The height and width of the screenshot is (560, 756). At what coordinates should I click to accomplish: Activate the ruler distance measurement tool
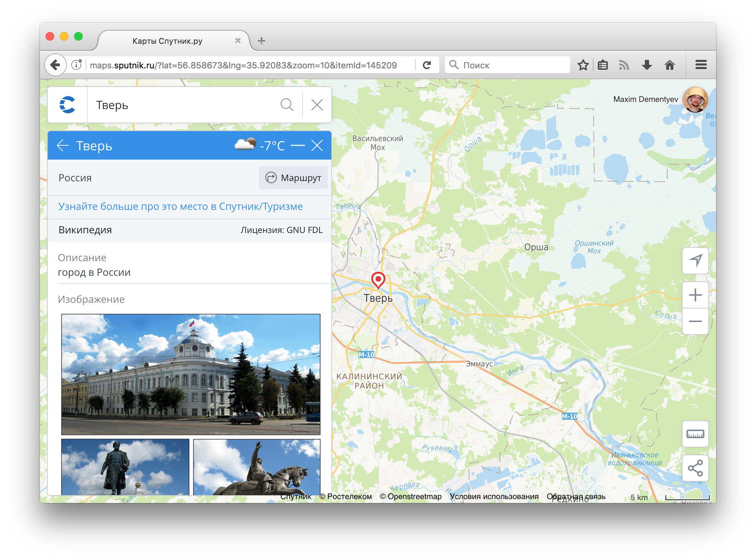tap(695, 434)
